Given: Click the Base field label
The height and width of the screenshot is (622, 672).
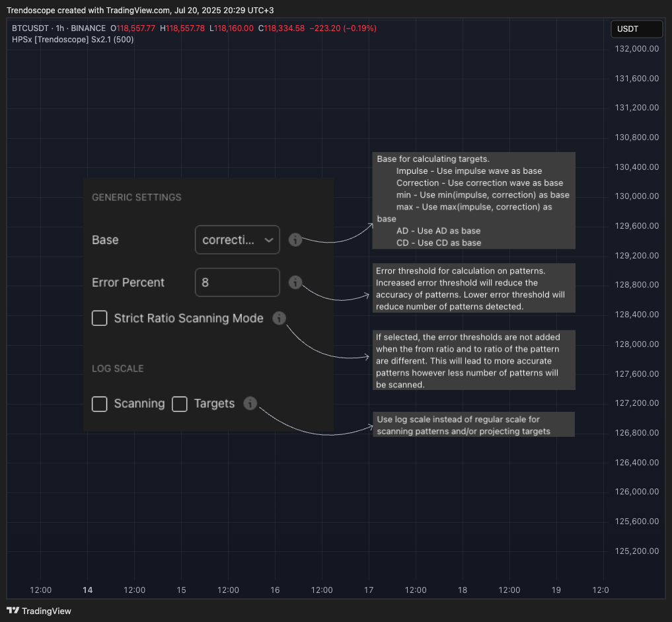Looking at the screenshot, I should (x=105, y=240).
